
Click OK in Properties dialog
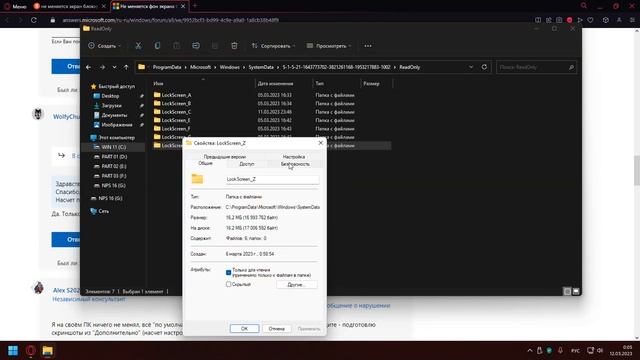244,328
